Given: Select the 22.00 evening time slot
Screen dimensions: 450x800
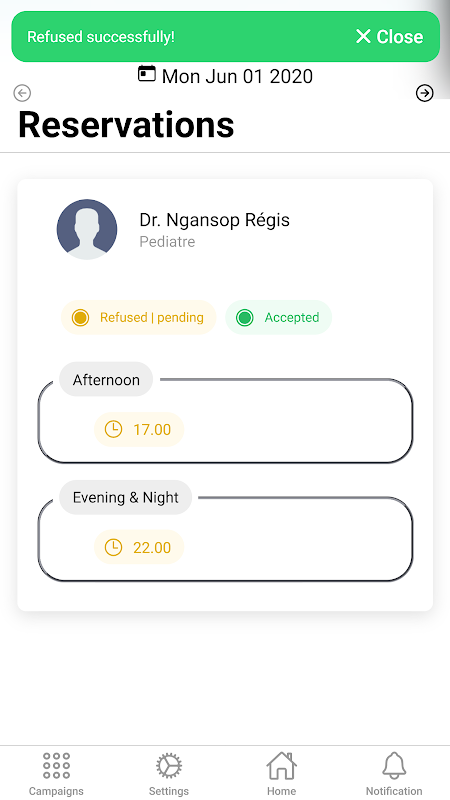Looking at the screenshot, I should [139, 547].
